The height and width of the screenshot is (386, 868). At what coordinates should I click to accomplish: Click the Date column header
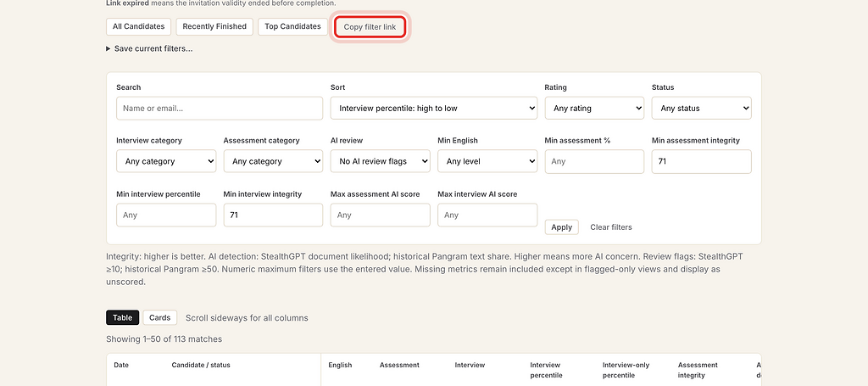pos(121,366)
